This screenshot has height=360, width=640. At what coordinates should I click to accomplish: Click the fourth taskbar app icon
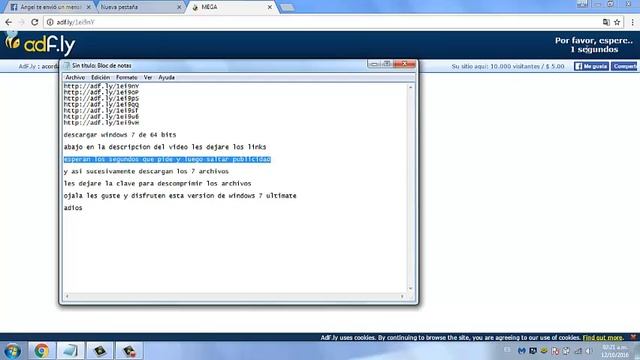(100, 351)
